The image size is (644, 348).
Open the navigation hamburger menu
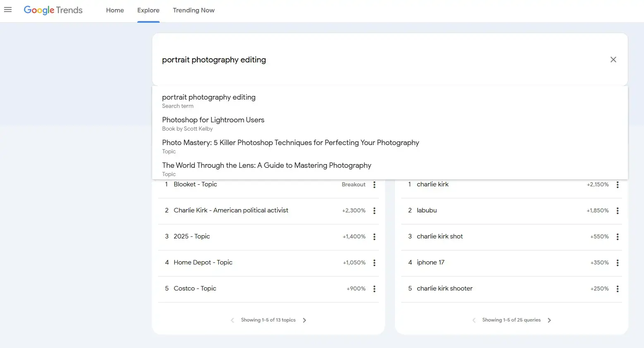tap(7, 10)
